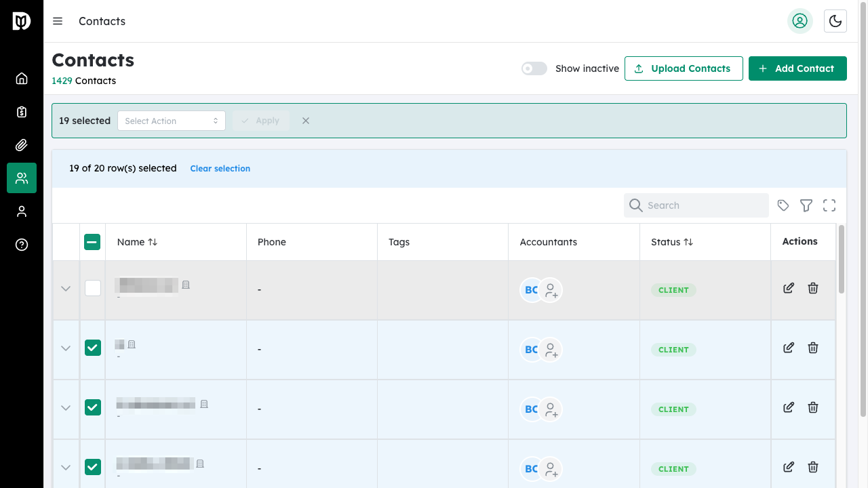Expand the first contact row chevron
The image size is (868, 488).
(x=66, y=288)
